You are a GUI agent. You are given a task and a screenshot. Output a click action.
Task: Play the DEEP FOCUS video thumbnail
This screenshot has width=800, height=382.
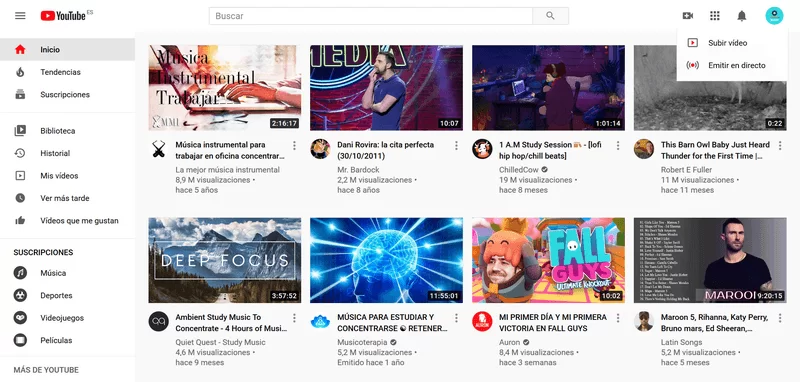click(224, 260)
